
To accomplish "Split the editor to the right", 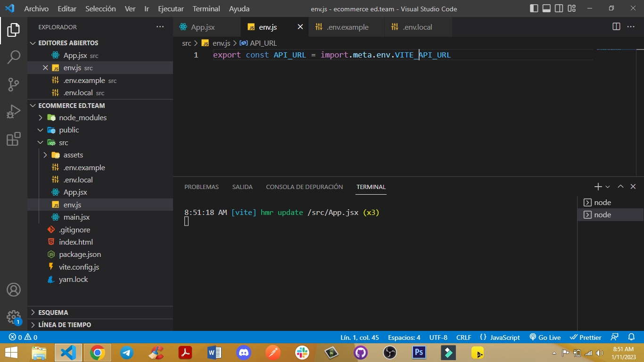I will pyautogui.click(x=616, y=27).
